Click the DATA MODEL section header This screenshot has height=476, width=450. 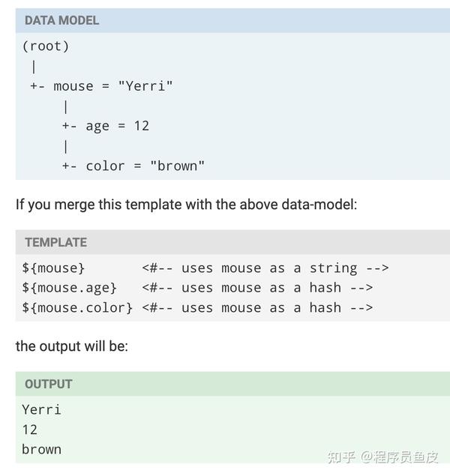point(61,20)
